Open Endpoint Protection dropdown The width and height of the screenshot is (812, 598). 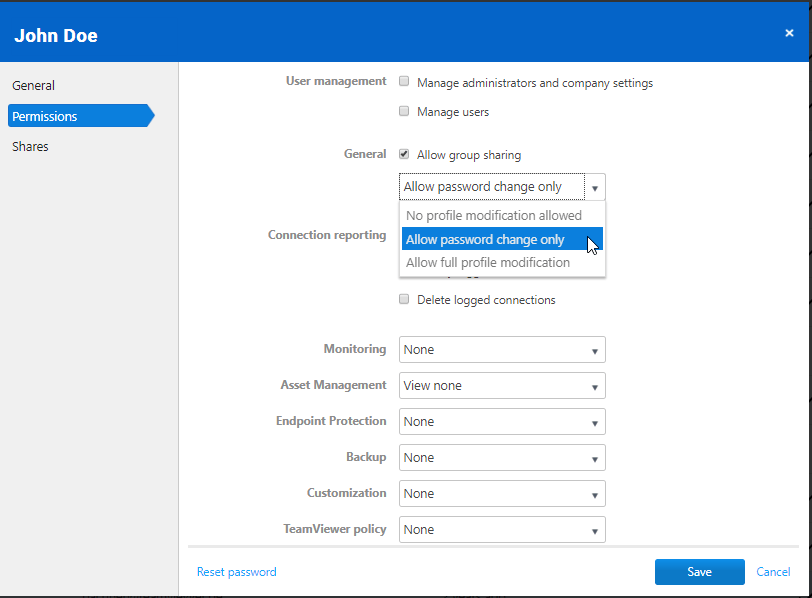click(502, 422)
